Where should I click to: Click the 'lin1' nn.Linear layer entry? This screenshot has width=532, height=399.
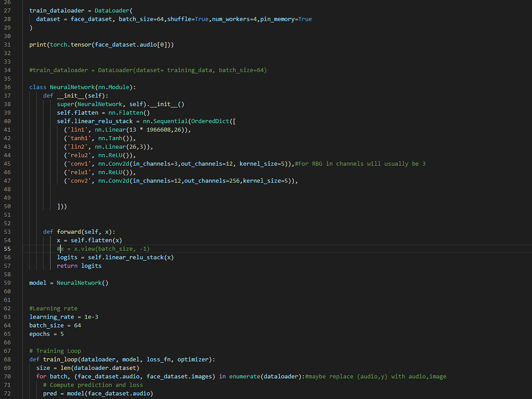pos(127,130)
